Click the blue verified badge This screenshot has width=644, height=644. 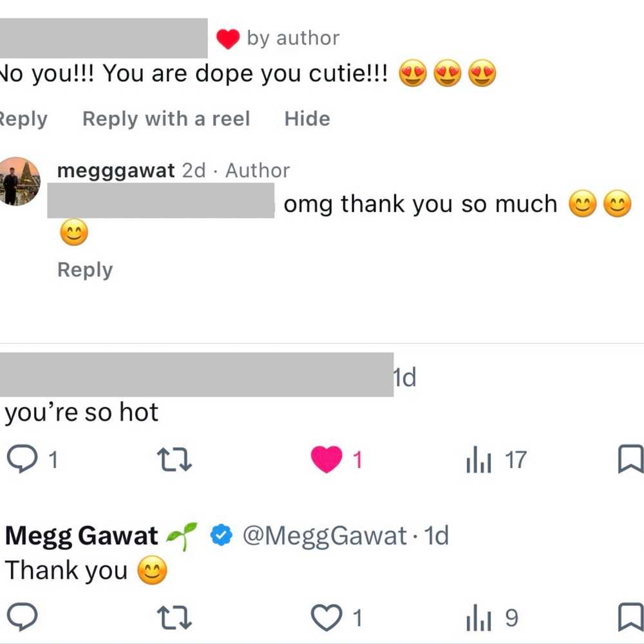222,536
